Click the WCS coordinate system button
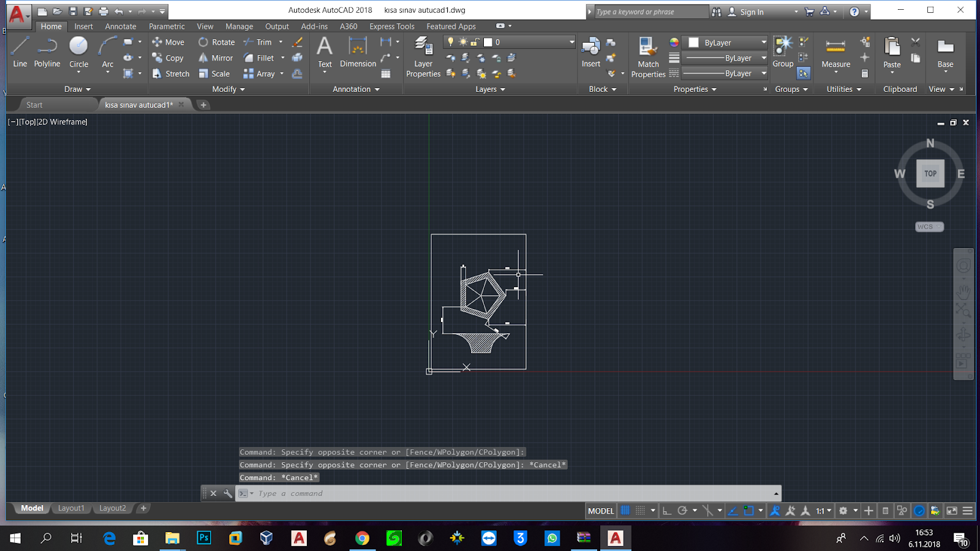 (929, 227)
